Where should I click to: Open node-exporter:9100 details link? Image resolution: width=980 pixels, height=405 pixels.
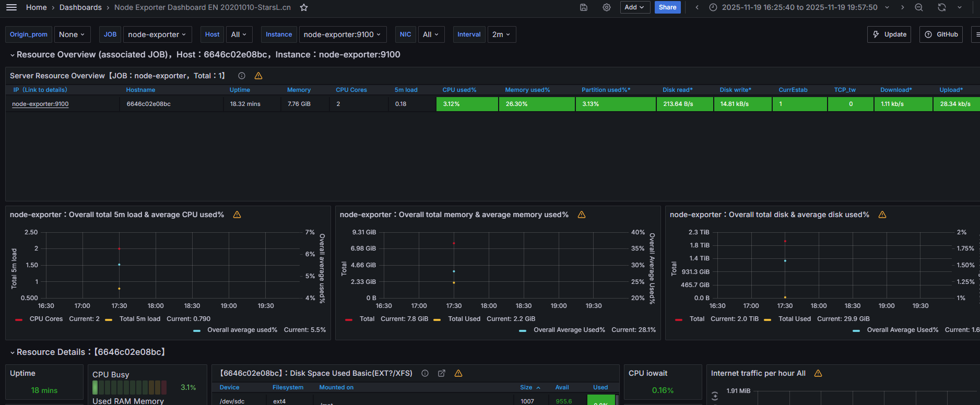point(40,104)
